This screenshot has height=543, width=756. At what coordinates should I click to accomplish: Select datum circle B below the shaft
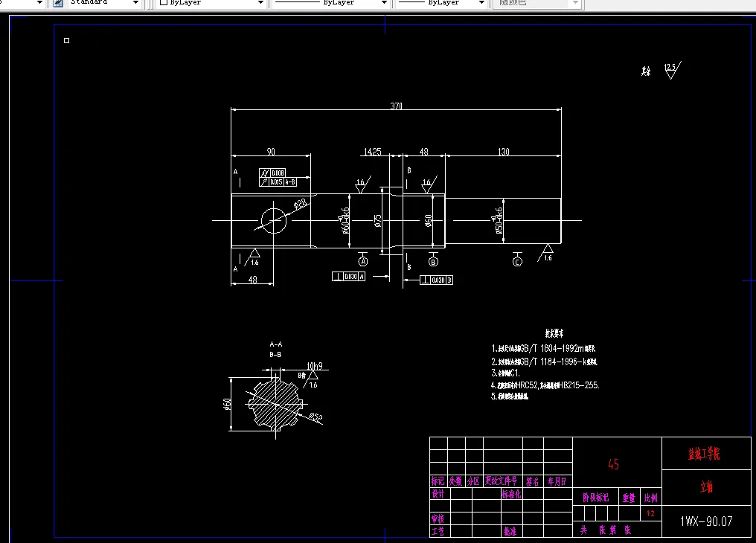coord(433,262)
